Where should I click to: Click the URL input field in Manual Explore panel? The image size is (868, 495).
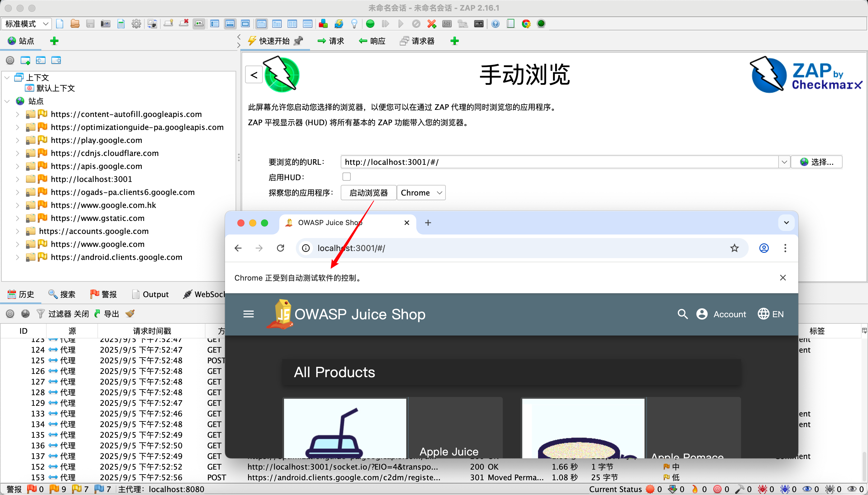[559, 162]
